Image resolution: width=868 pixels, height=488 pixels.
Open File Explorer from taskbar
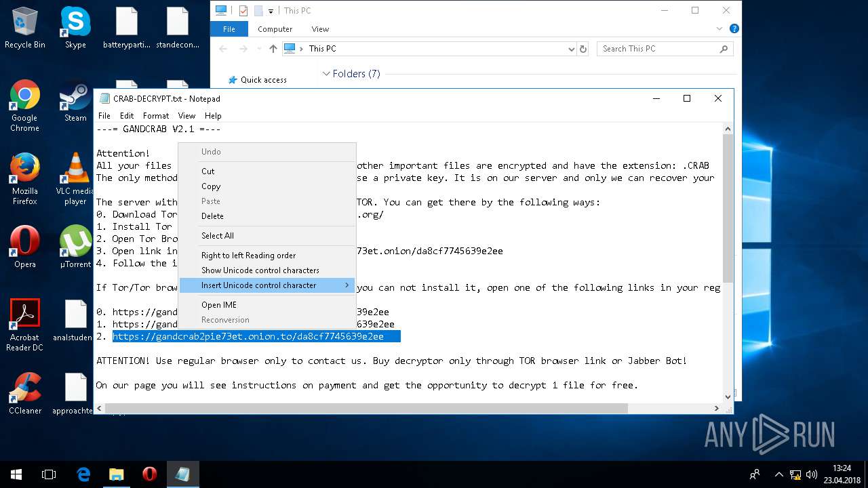(117, 474)
